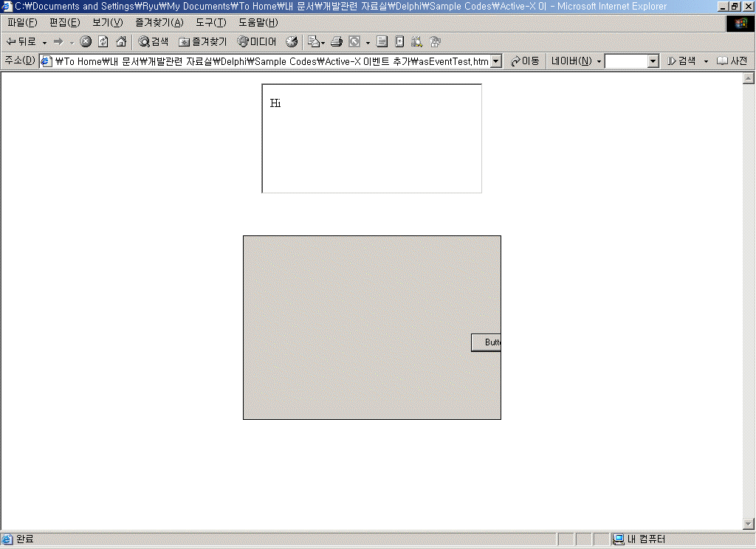
Task: Click the vertical scrollbar down arrow
Action: point(749,524)
